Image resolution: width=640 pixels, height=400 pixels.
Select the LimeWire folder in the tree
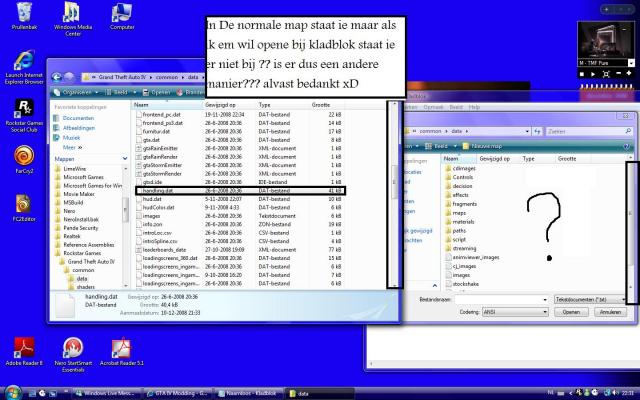tap(74, 169)
